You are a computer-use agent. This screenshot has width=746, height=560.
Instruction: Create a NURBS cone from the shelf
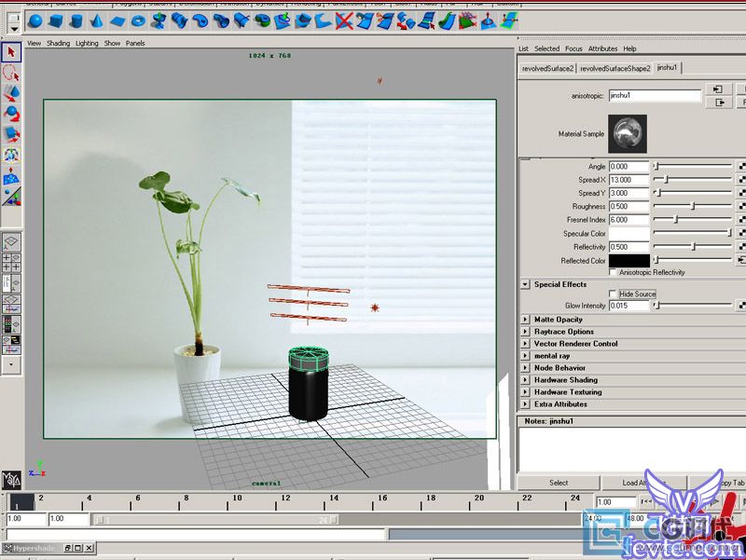97,21
